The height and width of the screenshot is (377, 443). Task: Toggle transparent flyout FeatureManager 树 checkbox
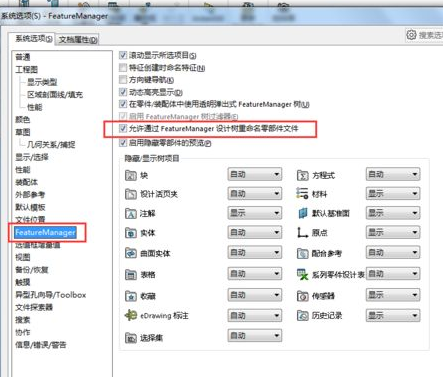point(123,104)
